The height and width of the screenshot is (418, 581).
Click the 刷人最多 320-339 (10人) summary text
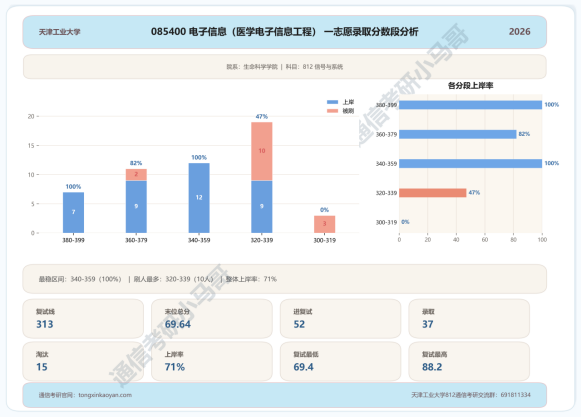coord(173,279)
